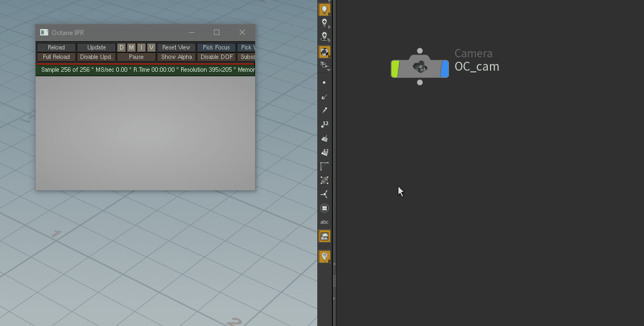Toggle the display materials icon
Screen dimensions: 644x326
coord(325,52)
